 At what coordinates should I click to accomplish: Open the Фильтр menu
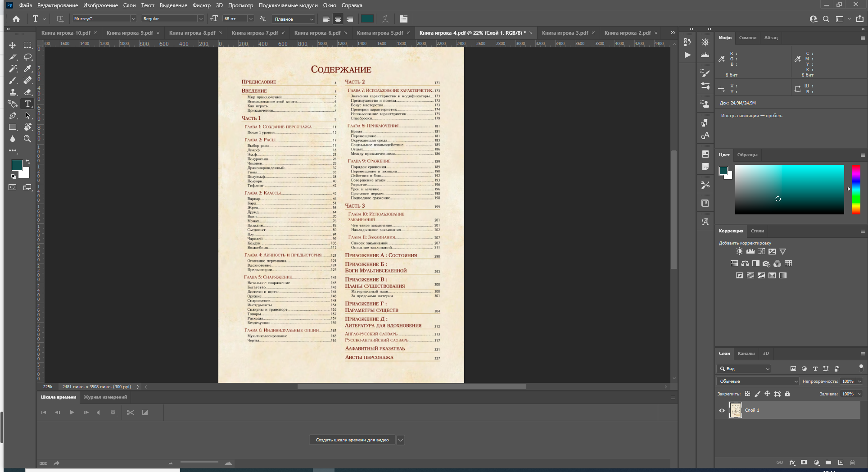tap(201, 5)
